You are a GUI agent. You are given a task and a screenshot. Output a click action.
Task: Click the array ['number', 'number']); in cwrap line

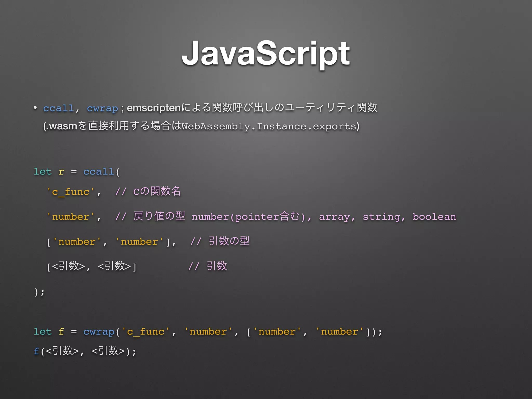point(314,332)
